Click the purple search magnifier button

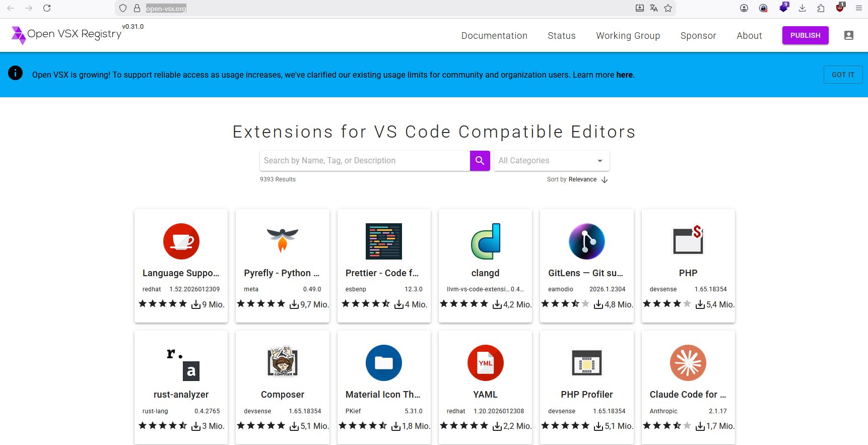pyautogui.click(x=480, y=161)
